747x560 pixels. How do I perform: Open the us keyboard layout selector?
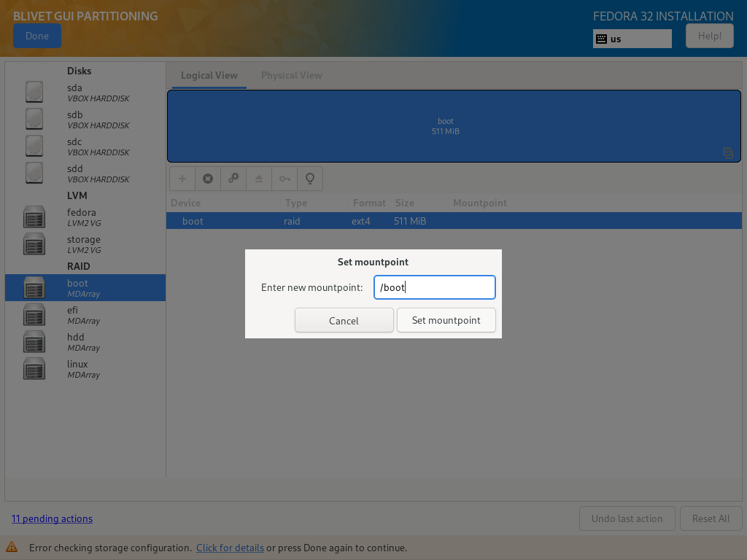(632, 39)
